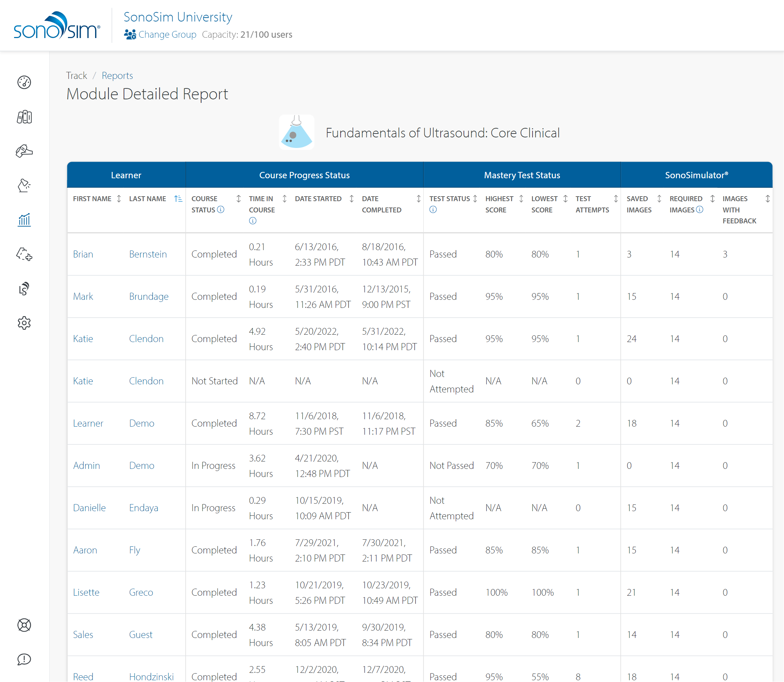Open the settings gear icon in sidebar

pos(24,323)
